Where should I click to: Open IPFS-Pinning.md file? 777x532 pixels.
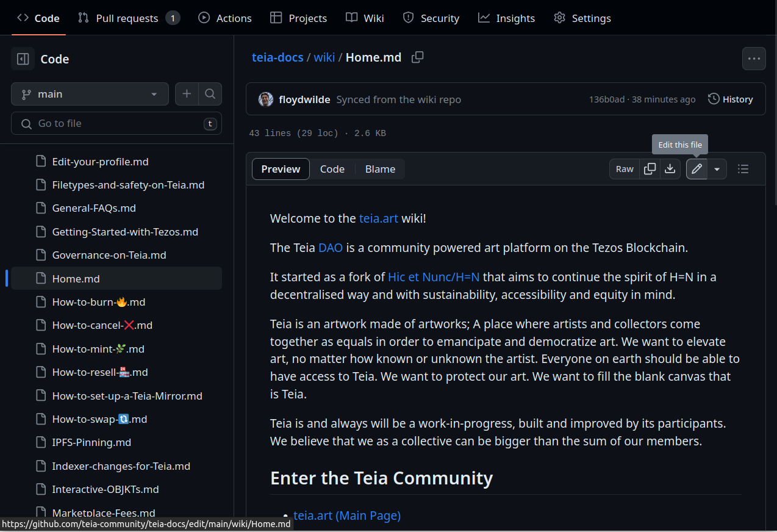(x=116, y=442)
